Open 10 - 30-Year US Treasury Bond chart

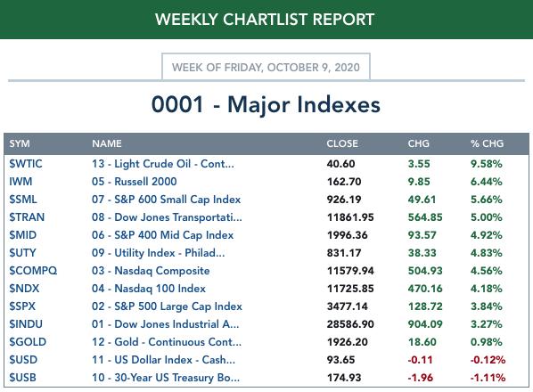click(x=166, y=378)
